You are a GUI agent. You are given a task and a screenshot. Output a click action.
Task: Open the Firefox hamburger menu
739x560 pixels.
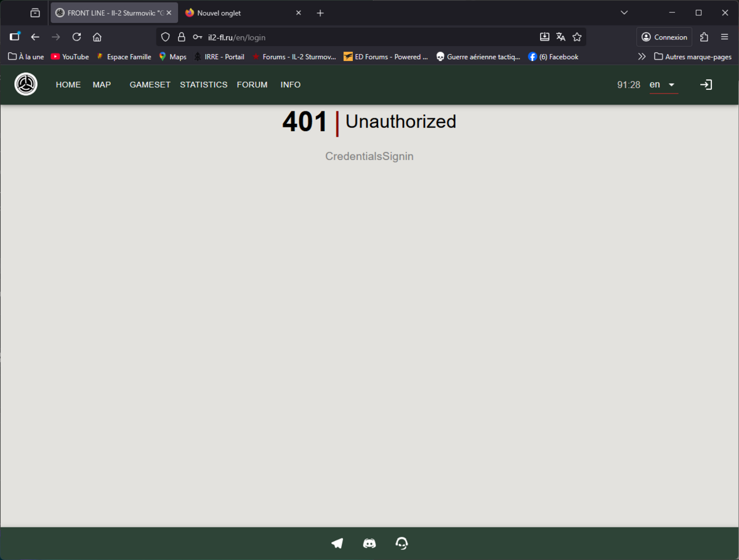[724, 37]
